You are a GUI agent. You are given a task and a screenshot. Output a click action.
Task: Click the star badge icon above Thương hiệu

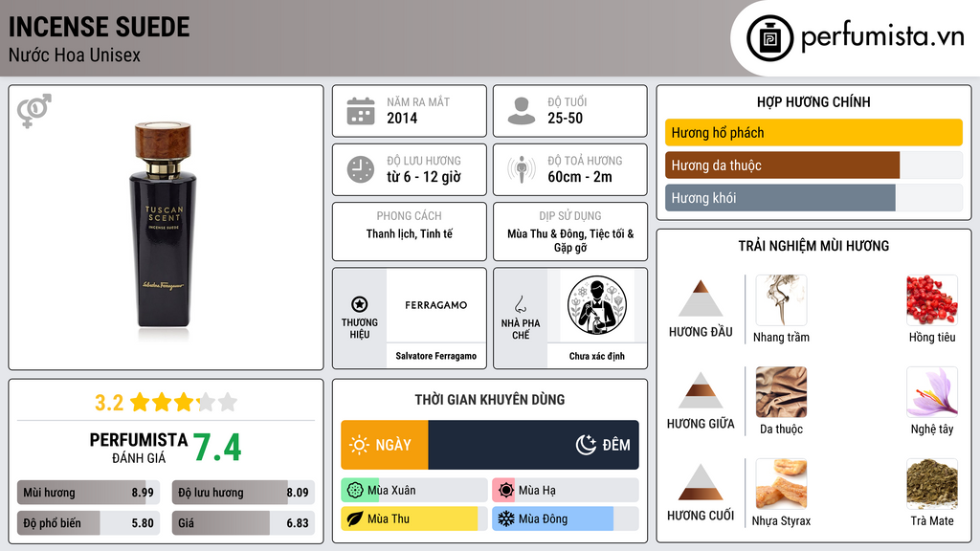tap(360, 304)
